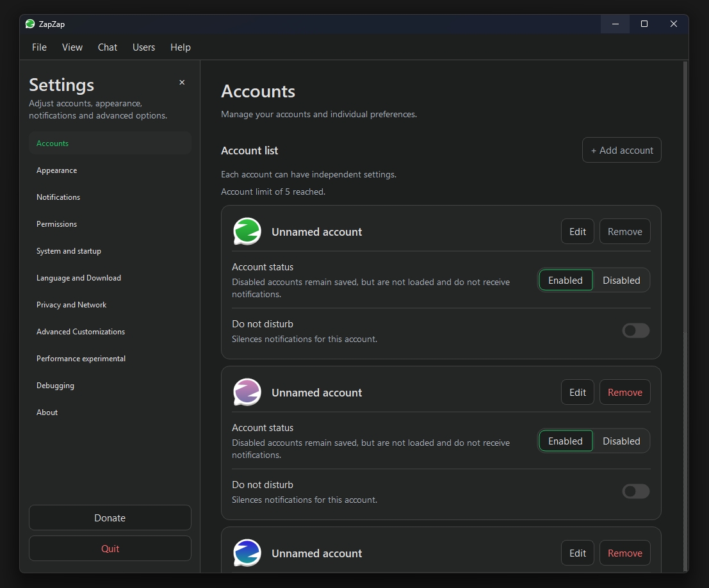The height and width of the screenshot is (588, 709).
Task: Remove the second unnamed account
Action: pyautogui.click(x=625, y=392)
